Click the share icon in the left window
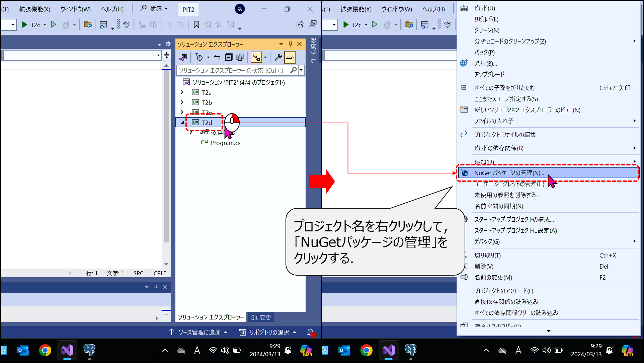Viewport: 644px width, 363px height. pos(300,24)
